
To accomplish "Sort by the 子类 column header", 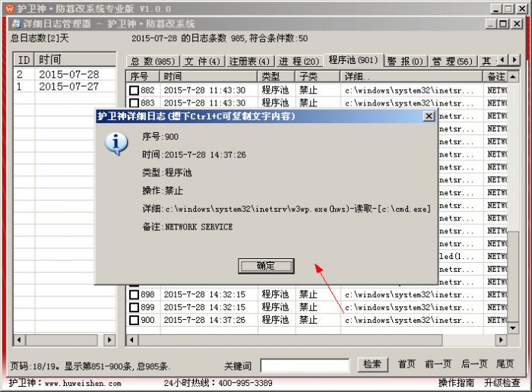I will click(x=317, y=77).
